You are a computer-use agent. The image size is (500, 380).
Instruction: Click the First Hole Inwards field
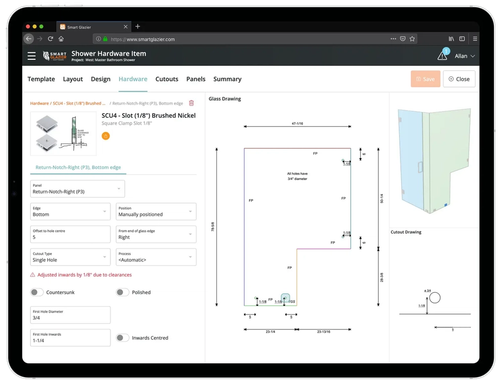(70, 338)
